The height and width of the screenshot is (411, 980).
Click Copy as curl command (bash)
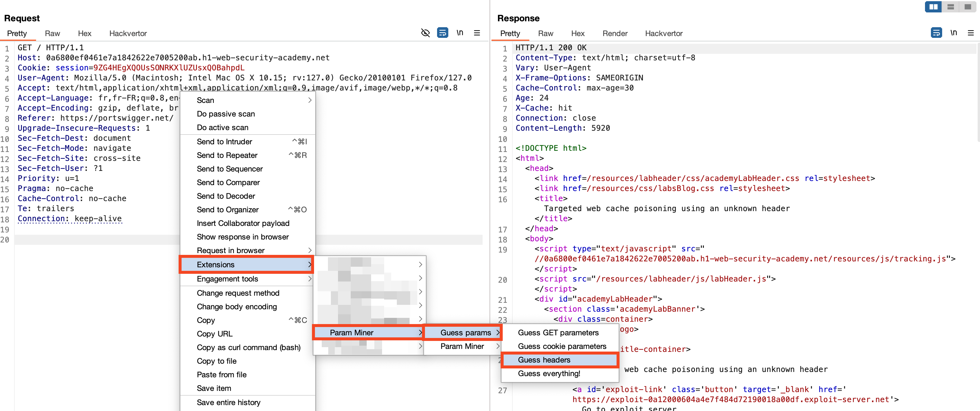(248, 347)
